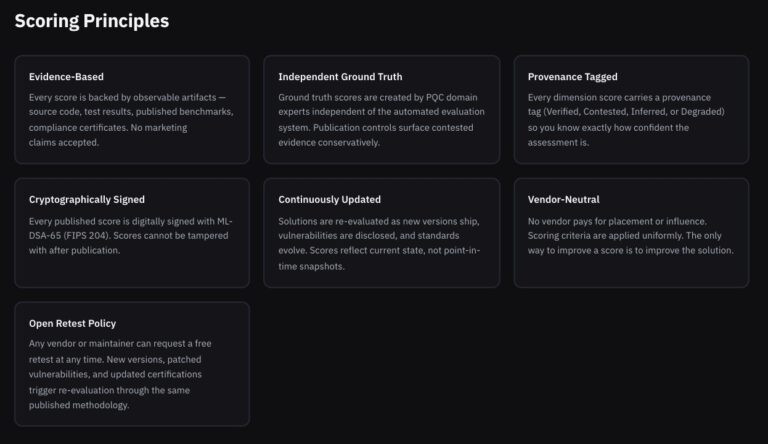
Task: Click the Independent Ground Truth description paragraph
Action: (x=381, y=120)
